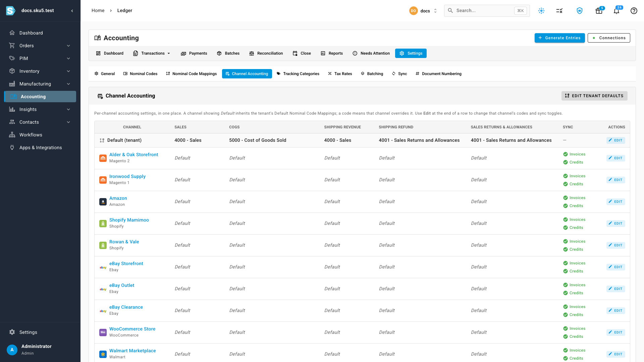This screenshot has width=644, height=362.
Task: Click the Shopify Mamimoo channel icon
Action: click(x=103, y=224)
